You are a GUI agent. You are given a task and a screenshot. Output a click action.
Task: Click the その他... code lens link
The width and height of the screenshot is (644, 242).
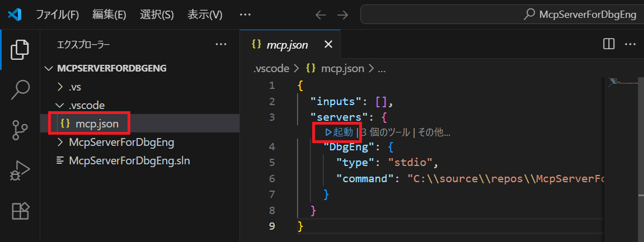point(434,132)
